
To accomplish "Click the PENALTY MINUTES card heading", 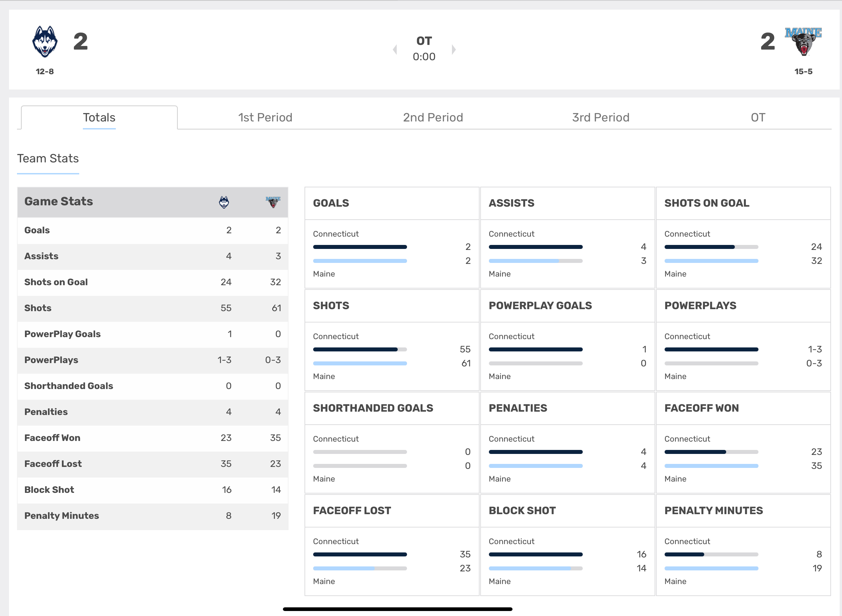I will [x=713, y=511].
